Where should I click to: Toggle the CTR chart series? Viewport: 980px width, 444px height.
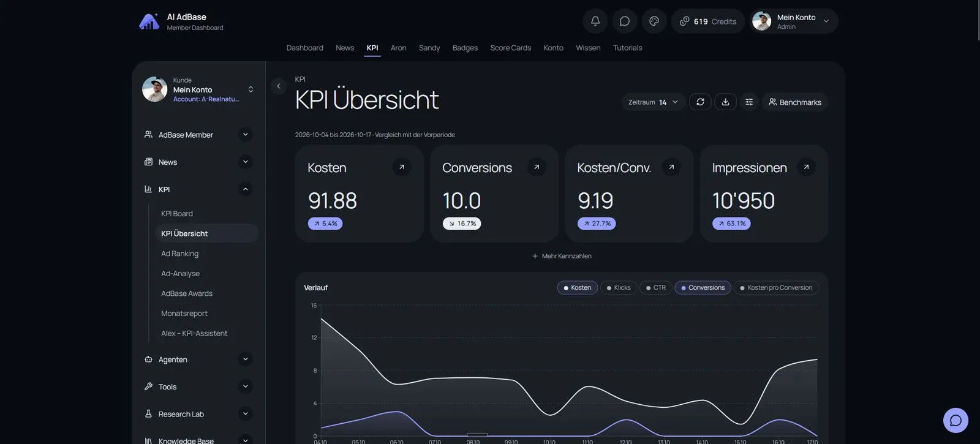click(655, 287)
